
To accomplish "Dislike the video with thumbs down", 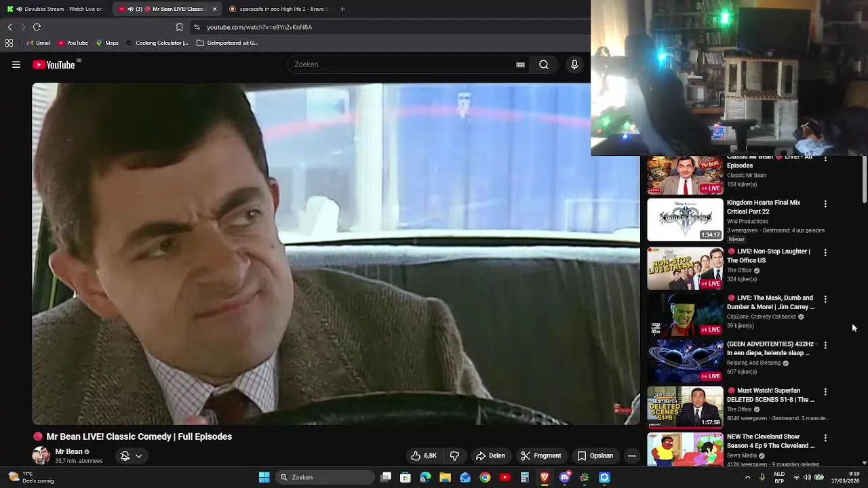I will 454,455.
